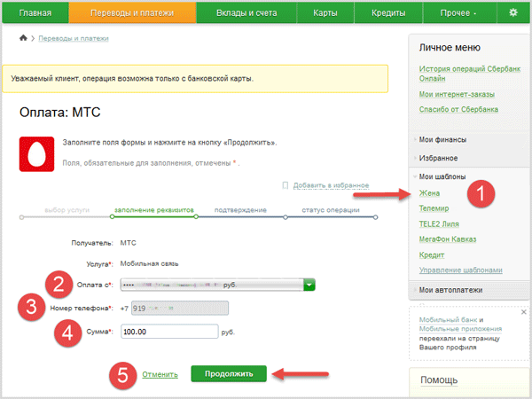Open the Переводы и платежи tab

pyautogui.click(x=132, y=13)
